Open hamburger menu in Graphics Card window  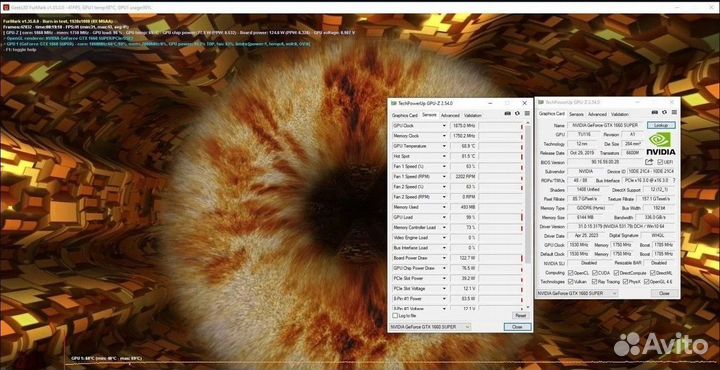[x=674, y=112]
